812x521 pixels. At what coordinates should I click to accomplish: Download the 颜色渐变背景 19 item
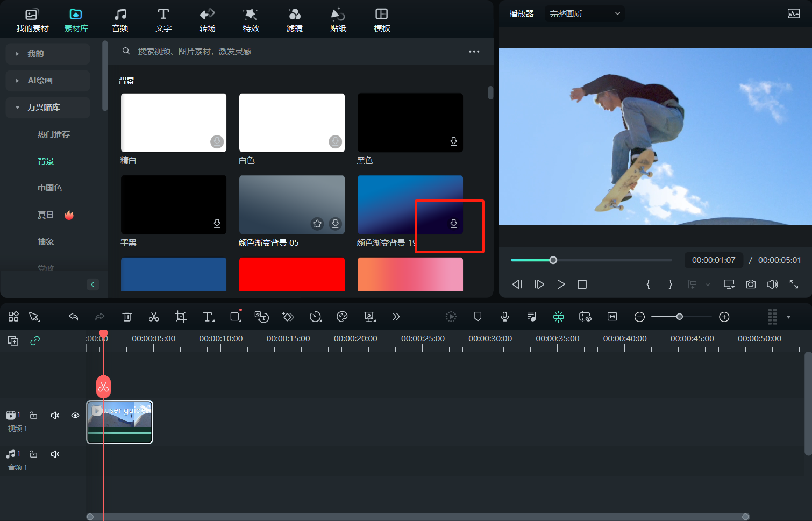(x=453, y=223)
